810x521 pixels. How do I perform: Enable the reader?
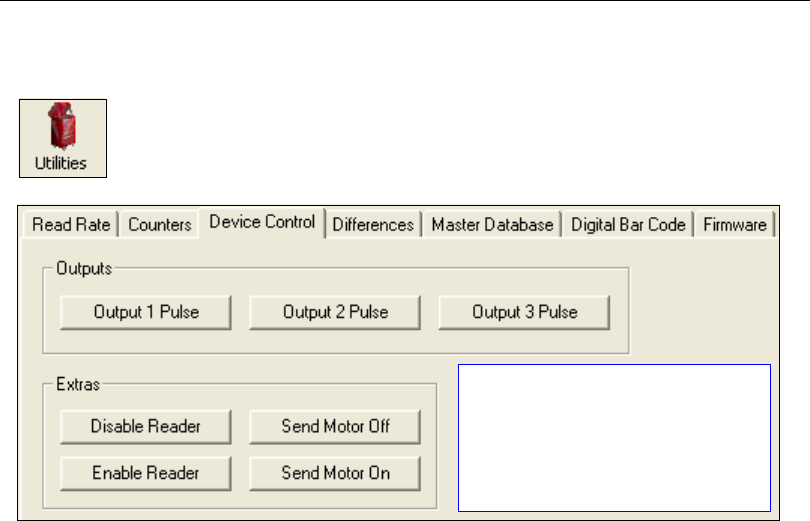click(x=146, y=472)
